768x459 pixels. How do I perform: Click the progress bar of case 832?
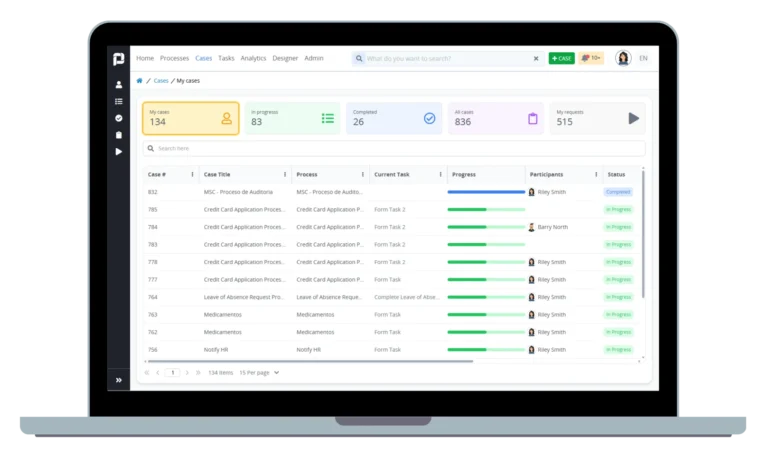[x=486, y=192]
